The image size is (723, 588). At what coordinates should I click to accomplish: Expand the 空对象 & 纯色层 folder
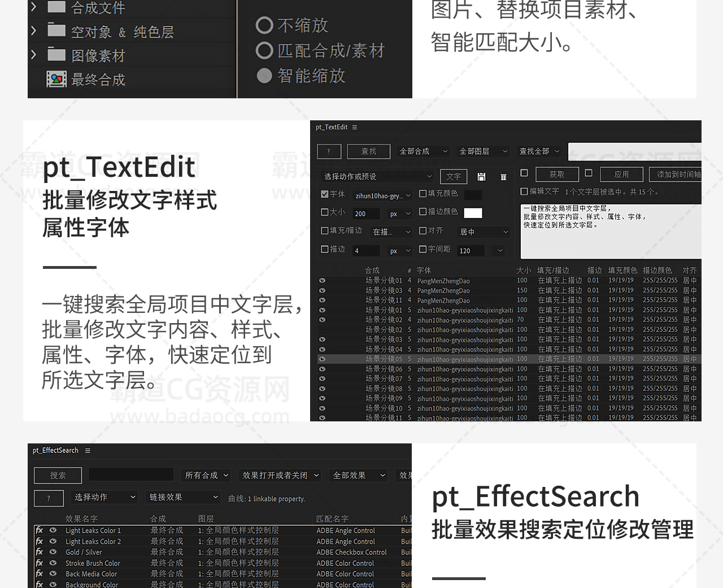click(34, 31)
